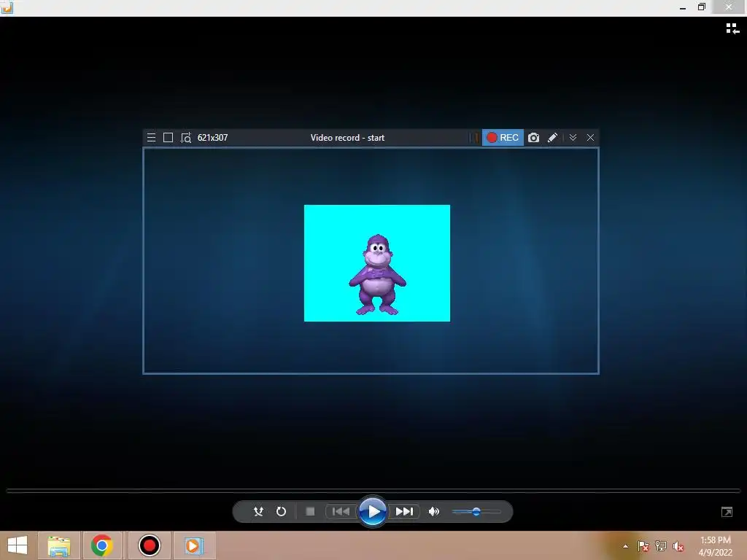Toggle shuffle in media player
The image size is (747, 560).
[258, 511]
